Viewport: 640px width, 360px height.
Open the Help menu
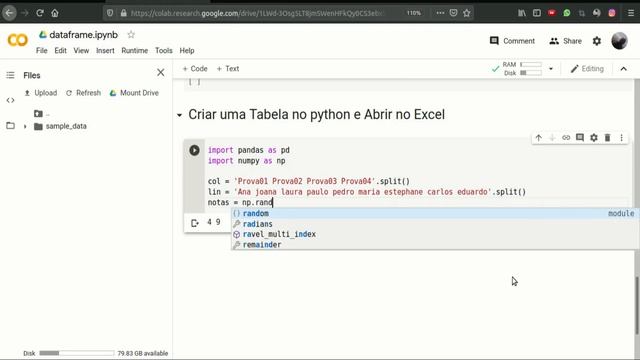point(187,51)
